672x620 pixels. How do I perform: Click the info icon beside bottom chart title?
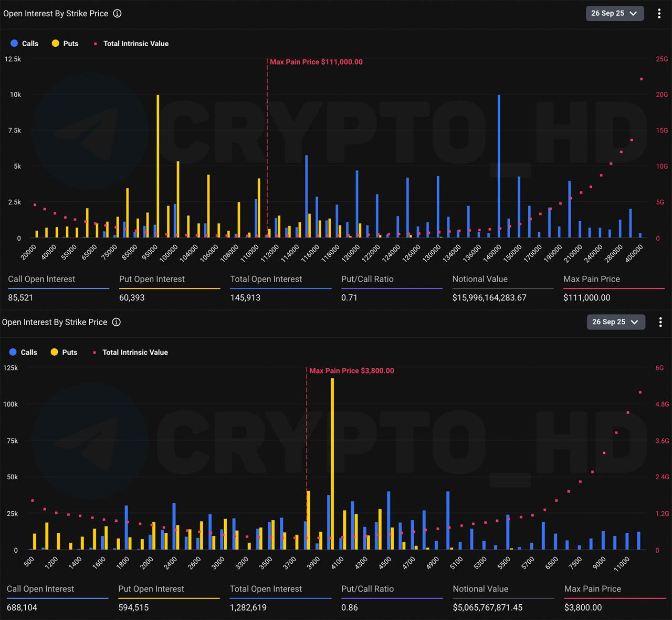[117, 322]
